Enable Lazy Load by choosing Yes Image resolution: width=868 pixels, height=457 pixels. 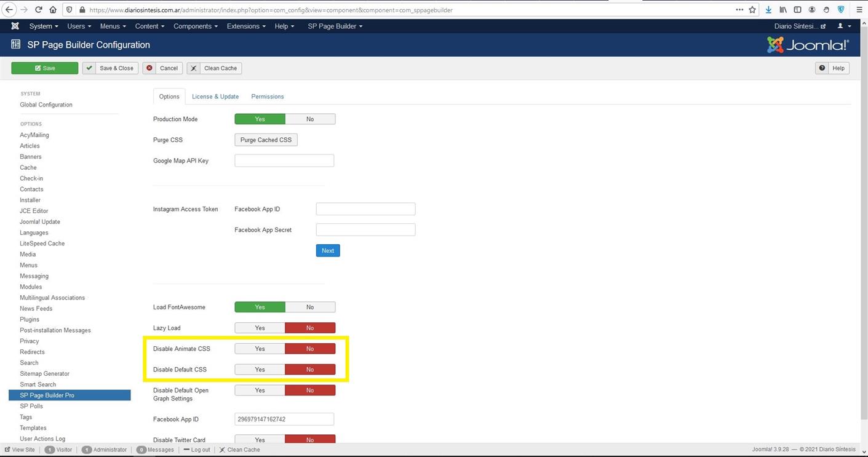[260, 328]
